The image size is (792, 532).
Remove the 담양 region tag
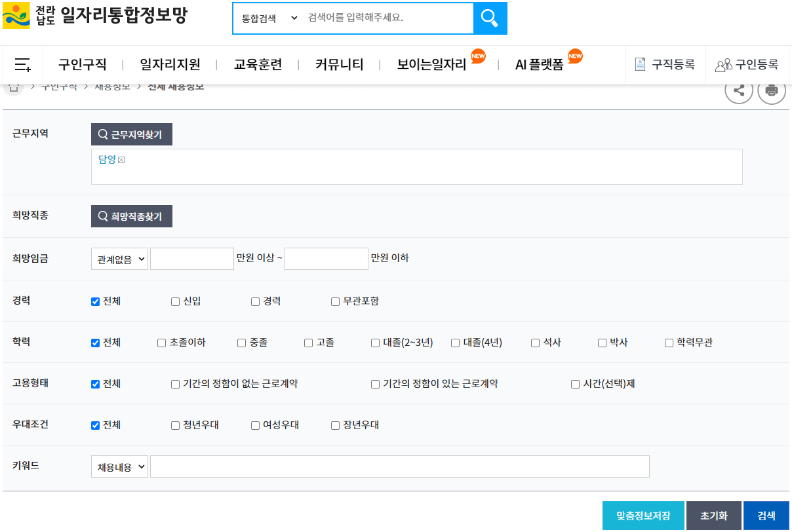121,159
